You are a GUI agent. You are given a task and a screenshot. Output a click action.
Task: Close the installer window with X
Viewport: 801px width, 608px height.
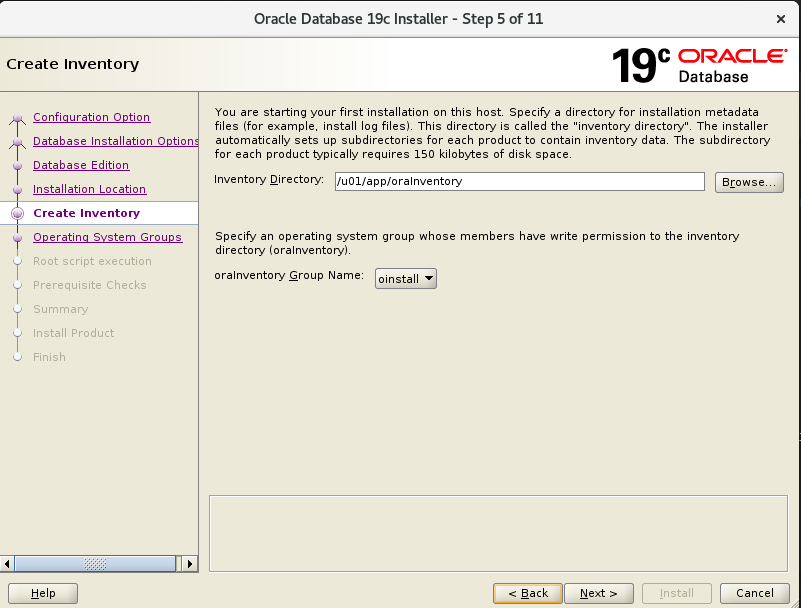click(781, 19)
